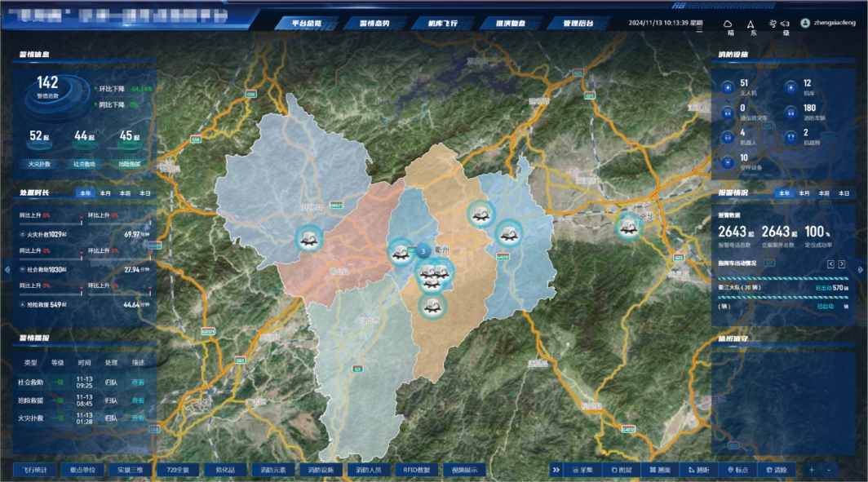Click the far-right drone marker on the map

[628, 225]
